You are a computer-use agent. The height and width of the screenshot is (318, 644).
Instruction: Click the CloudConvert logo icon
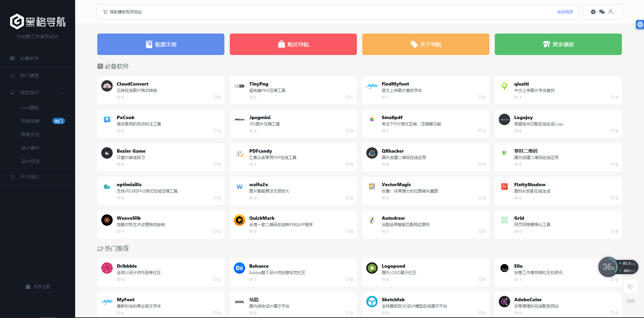click(107, 86)
